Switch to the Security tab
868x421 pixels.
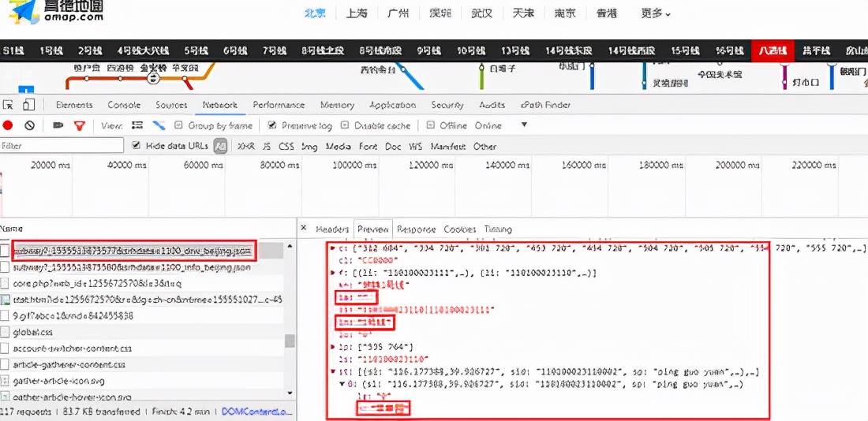[x=447, y=105]
